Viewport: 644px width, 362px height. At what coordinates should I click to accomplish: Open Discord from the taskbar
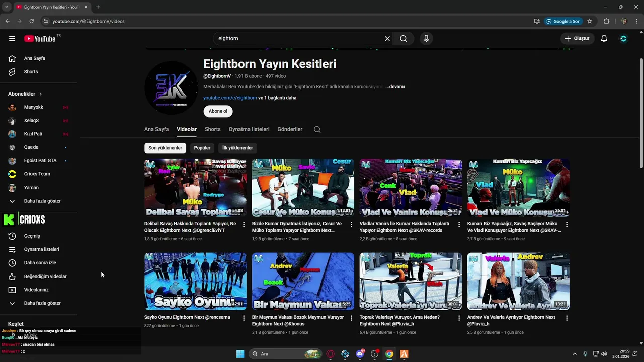(360, 354)
